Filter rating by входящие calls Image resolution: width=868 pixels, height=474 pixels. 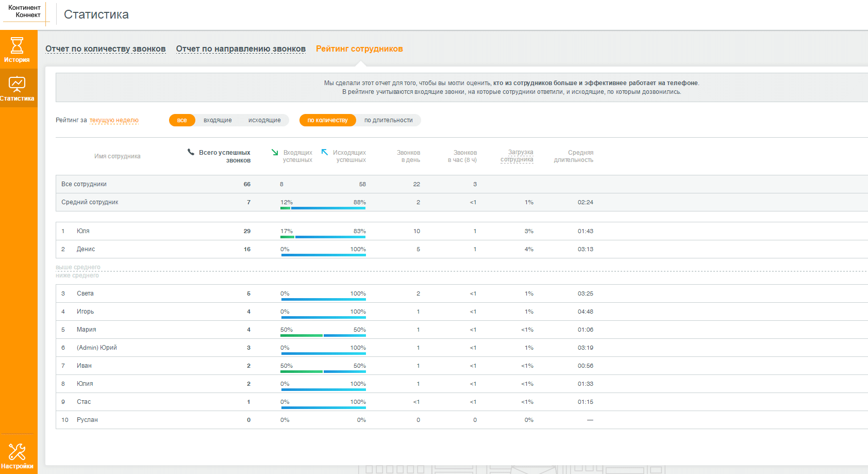coord(218,120)
